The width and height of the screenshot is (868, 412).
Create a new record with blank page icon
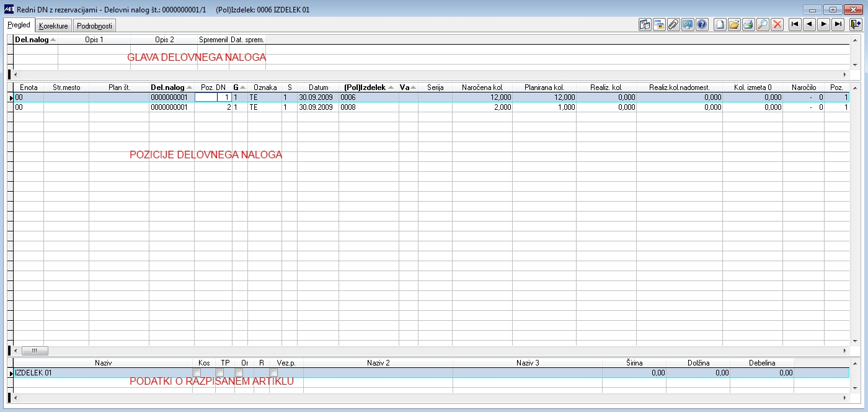720,25
